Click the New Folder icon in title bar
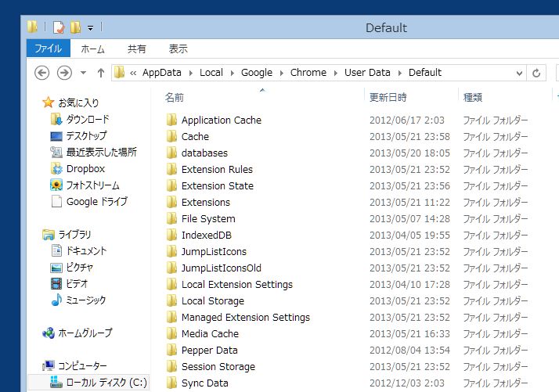Viewport: 559px width, 392px height. point(76,27)
